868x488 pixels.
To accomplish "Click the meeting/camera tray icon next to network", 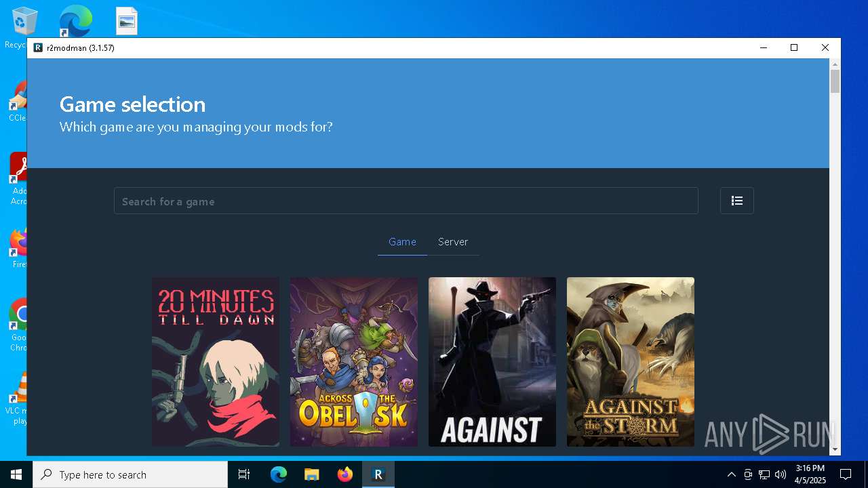I will [748, 474].
